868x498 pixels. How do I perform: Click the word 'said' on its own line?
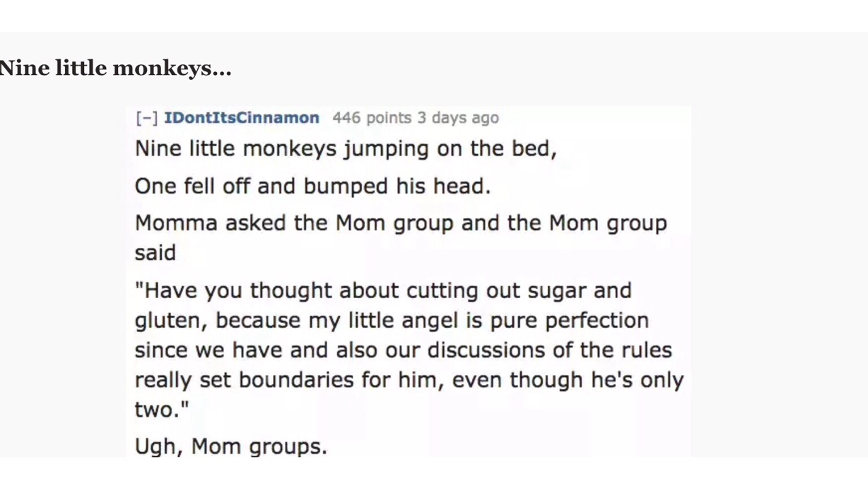[155, 252]
